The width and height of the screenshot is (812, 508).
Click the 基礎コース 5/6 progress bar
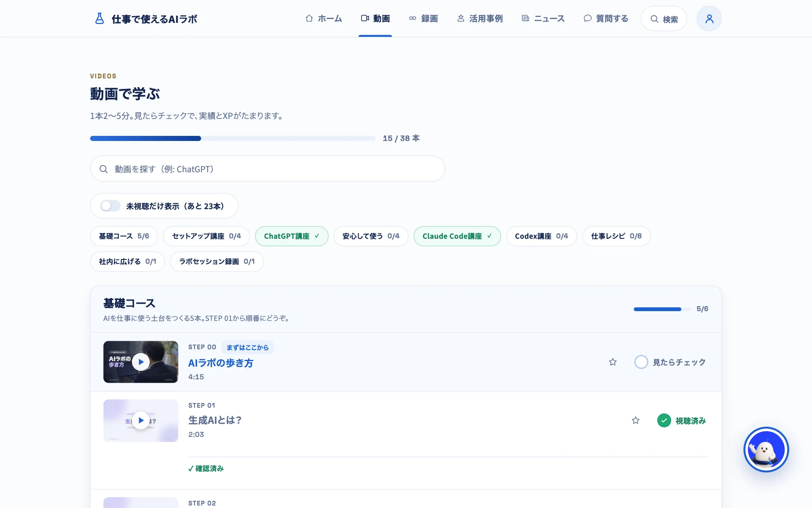tap(662, 309)
